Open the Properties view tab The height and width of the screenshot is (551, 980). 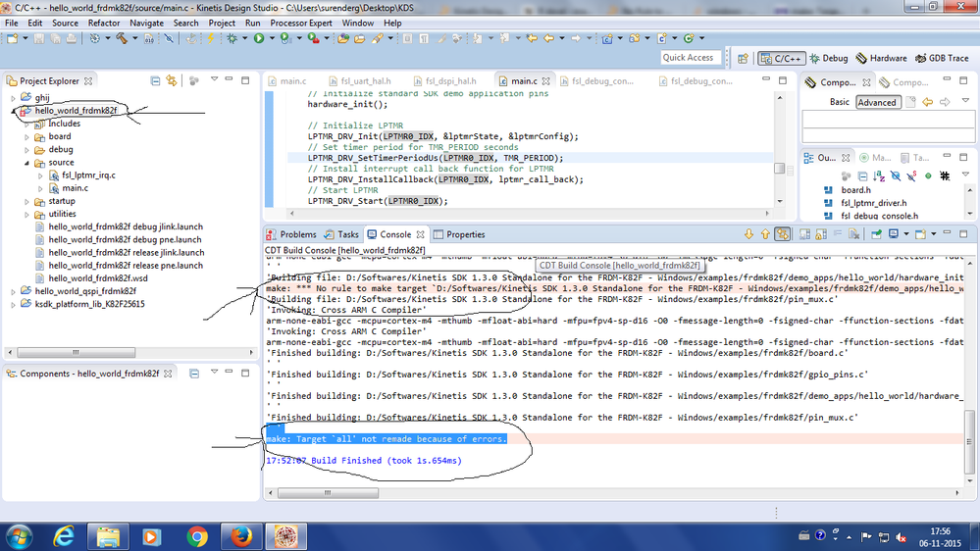click(459, 234)
